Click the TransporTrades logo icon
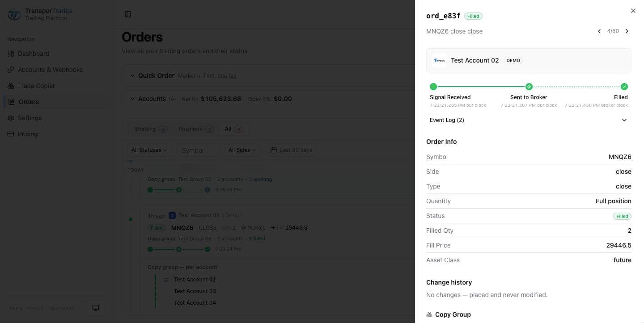The height and width of the screenshot is (323, 644). point(14,14)
